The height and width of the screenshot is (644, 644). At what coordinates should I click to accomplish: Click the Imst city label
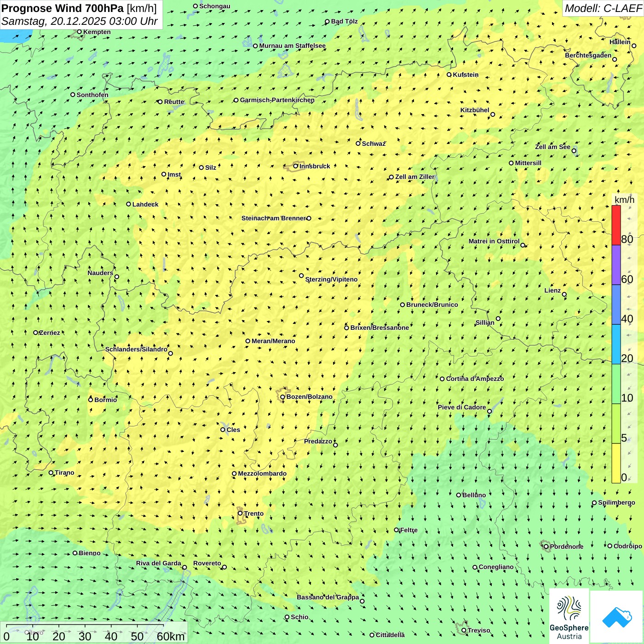(x=174, y=174)
